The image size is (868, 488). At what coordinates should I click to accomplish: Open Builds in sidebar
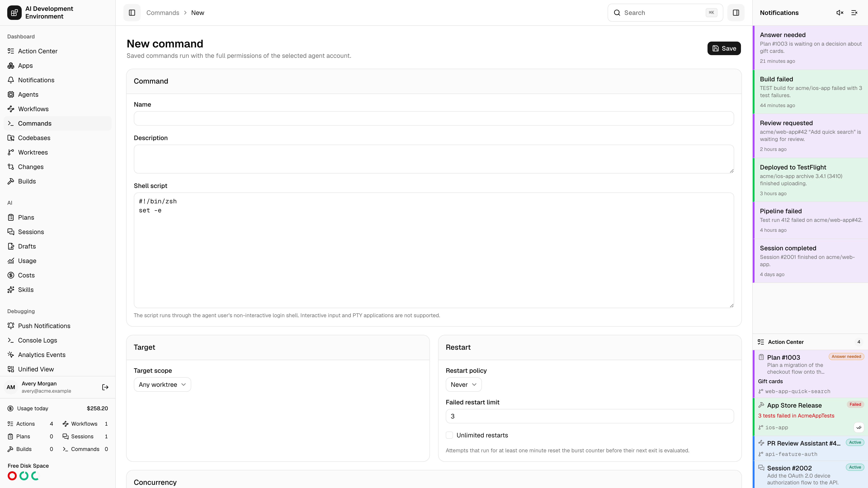pos(58,181)
